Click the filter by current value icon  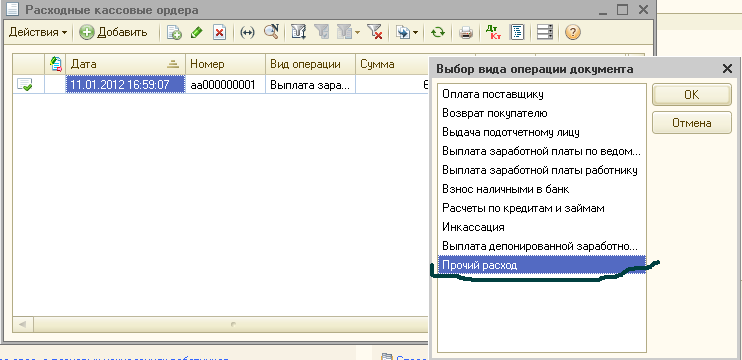point(322,33)
